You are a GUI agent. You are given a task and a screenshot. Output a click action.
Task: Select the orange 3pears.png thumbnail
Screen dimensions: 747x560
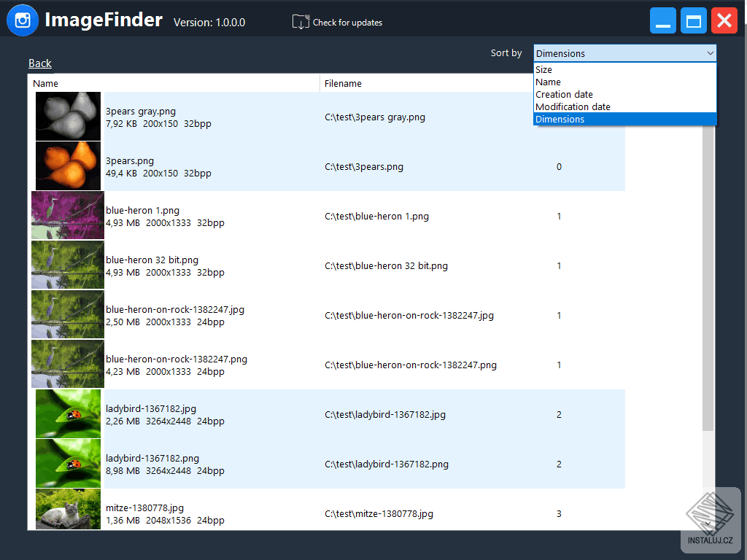click(68, 166)
